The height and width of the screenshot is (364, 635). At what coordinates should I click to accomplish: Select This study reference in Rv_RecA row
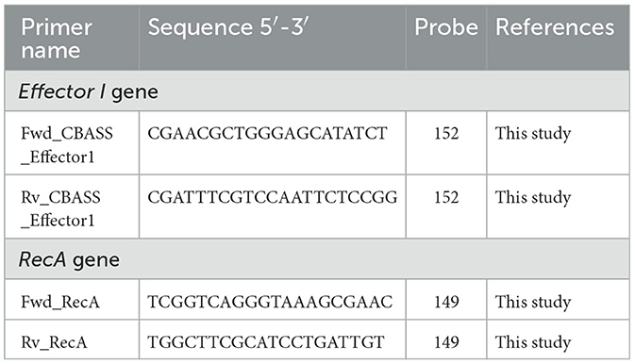[533, 343]
